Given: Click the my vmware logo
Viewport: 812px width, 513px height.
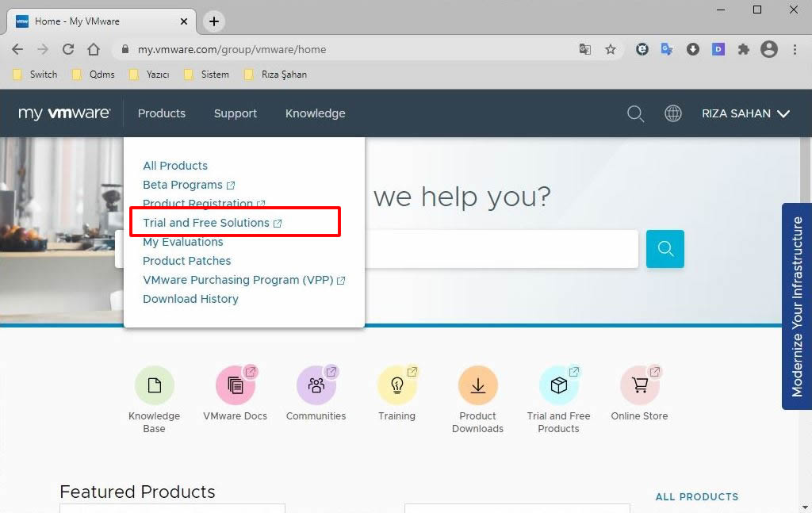Looking at the screenshot, I should coord(63,113).
